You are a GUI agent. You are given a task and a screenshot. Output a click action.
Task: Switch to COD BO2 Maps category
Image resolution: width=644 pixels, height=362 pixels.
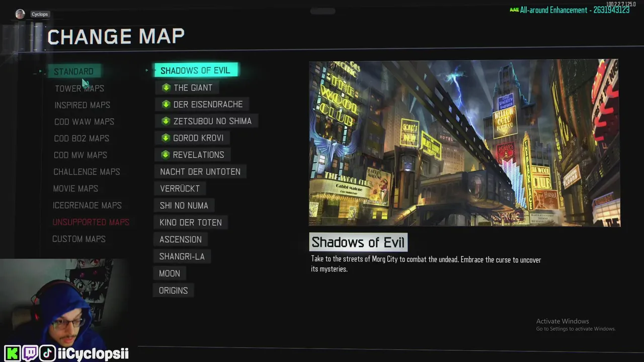(x=82, y=138)
